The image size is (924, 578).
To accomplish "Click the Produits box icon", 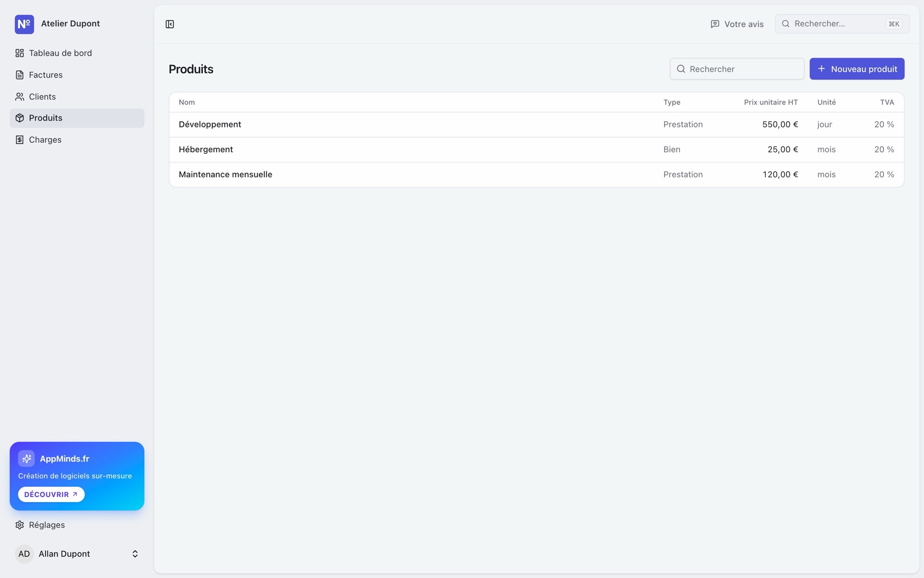I will coord(20,118).
